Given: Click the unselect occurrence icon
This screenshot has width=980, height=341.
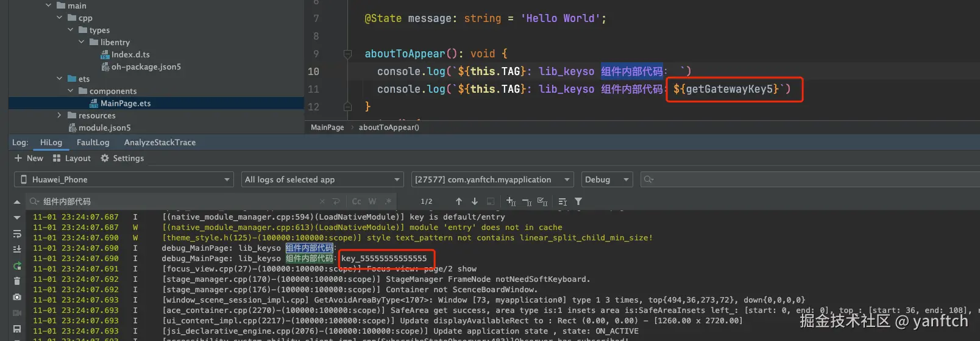Looking at the screenshot, I should [527, 201].
